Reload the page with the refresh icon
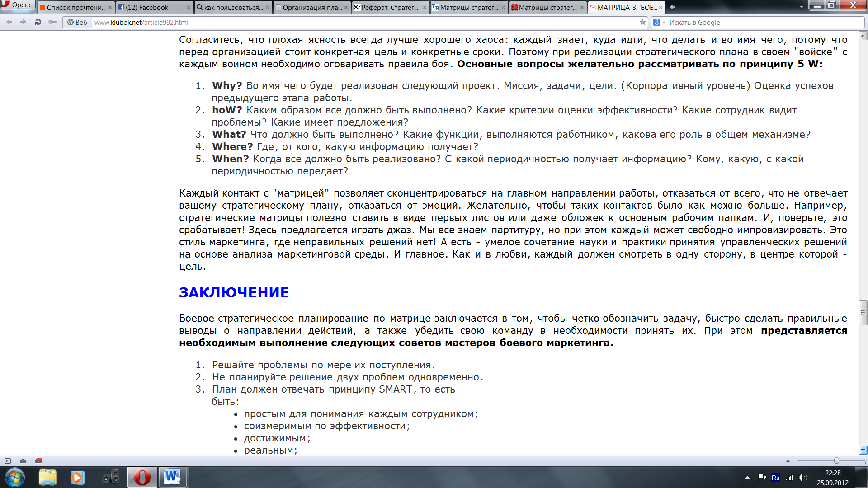868x488 pixels. [38, 22]
